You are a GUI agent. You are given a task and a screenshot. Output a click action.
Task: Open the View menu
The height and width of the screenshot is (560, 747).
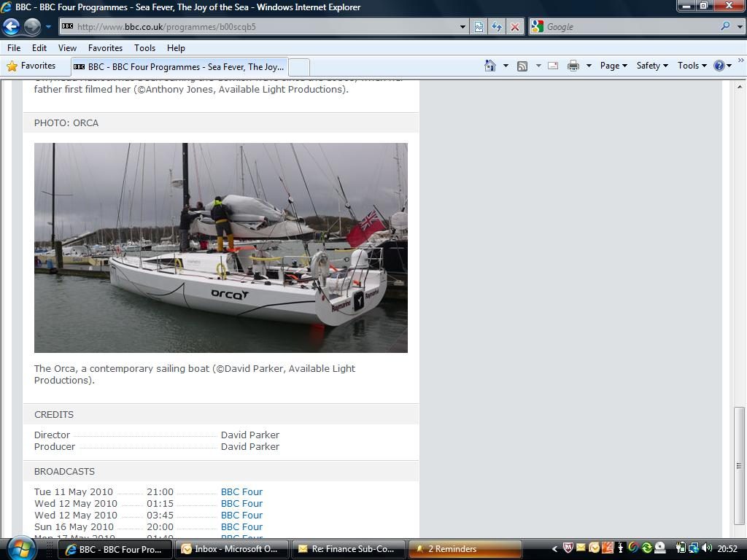pos(67,47)
